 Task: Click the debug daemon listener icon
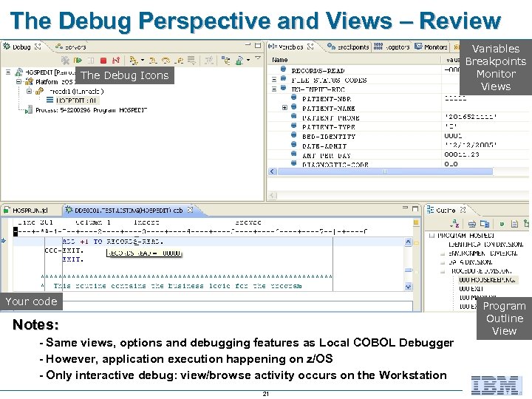tap(239, 61)
